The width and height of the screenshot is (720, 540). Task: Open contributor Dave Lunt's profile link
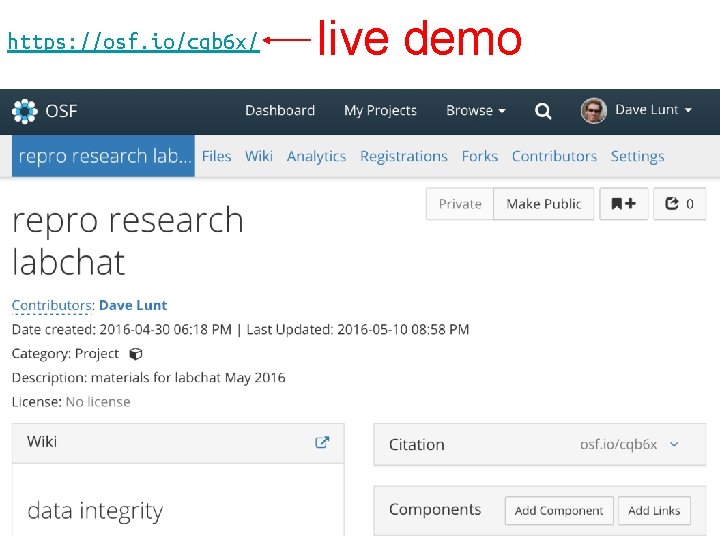(x=133, y=305)
